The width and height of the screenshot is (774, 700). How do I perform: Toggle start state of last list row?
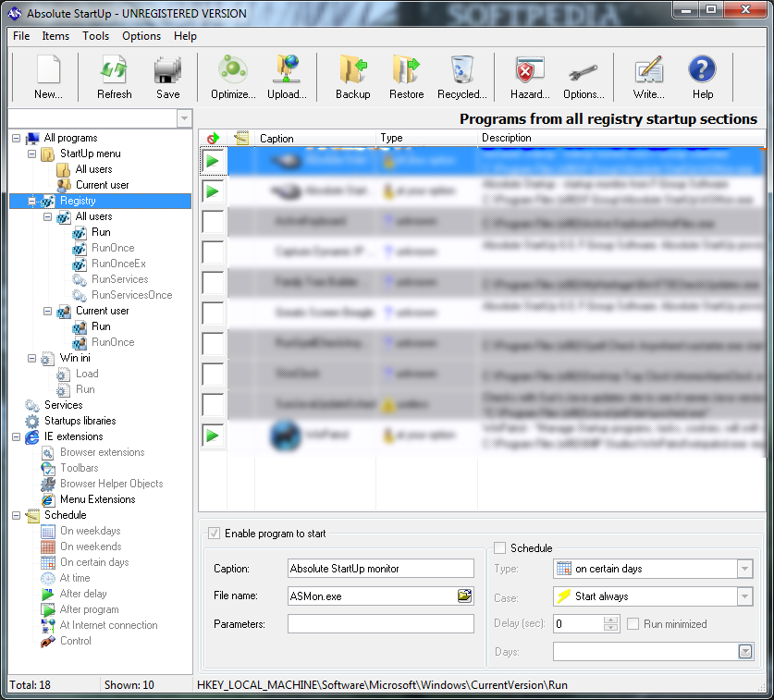coord(214,436)
